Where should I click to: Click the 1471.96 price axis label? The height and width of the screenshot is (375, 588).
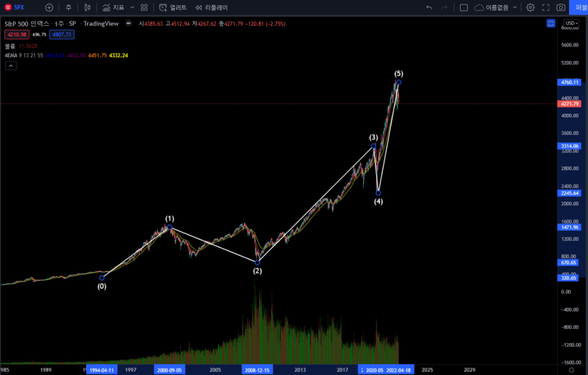coord(569,227)
